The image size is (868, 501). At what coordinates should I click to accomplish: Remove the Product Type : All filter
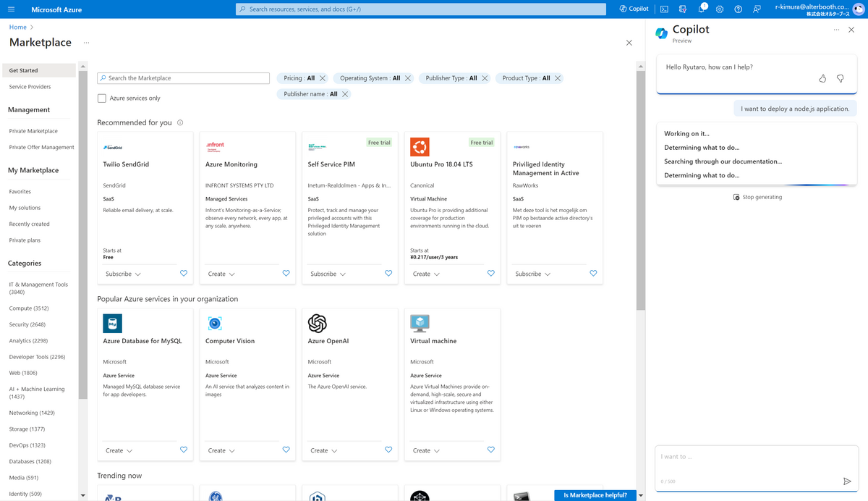pyautogui.click(x=558, y=78)
